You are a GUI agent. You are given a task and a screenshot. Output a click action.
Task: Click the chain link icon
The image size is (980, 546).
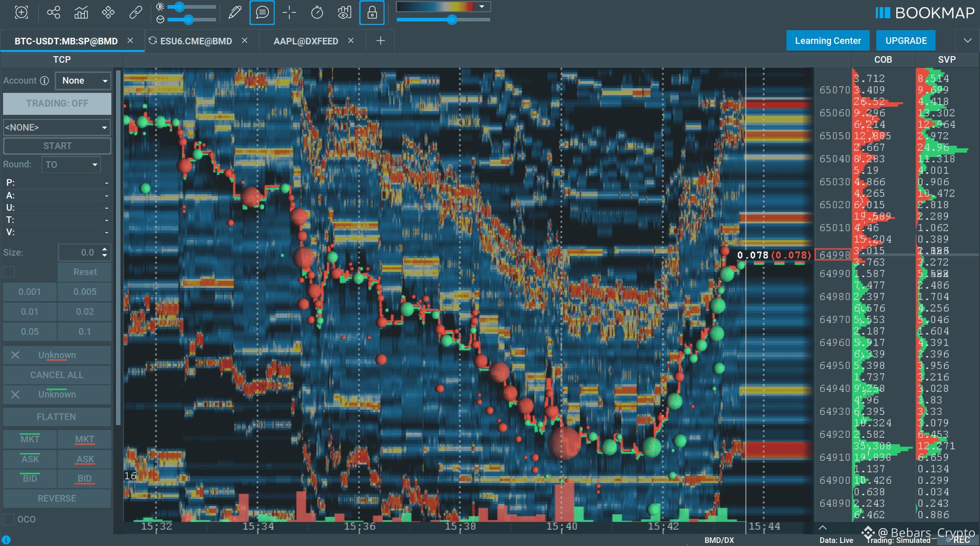tap(135, 12)
